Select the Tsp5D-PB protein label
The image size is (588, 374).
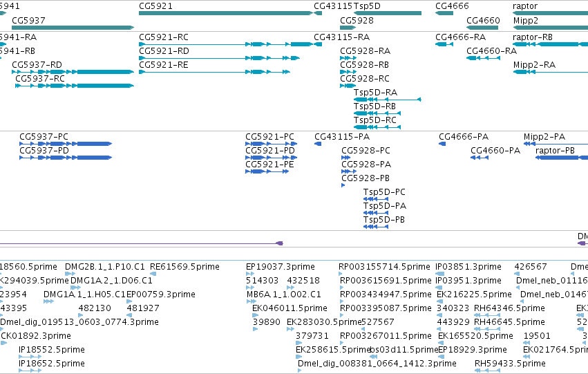click(384, 221)
